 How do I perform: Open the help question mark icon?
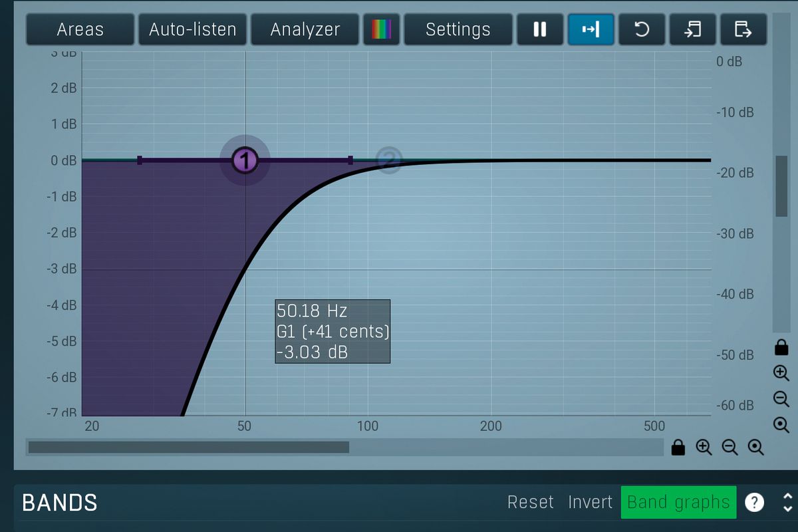coord(755,503)
